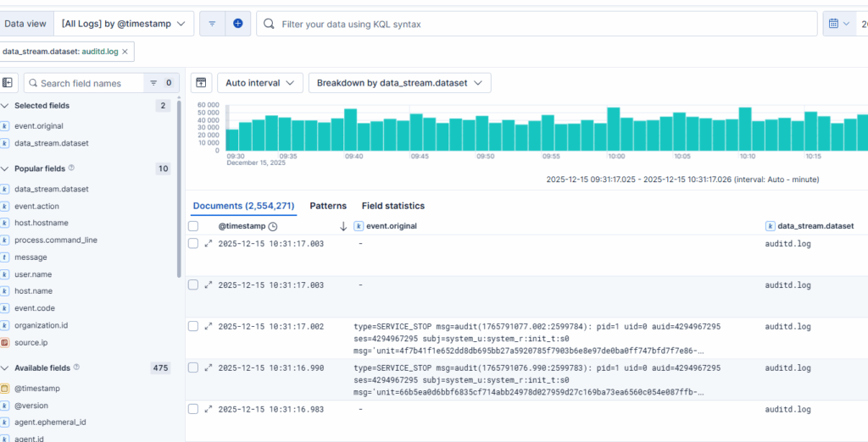Collapse the field list sidebar icon
Image resolution: width=868 pixels, height=442 pixels.
tap(8, 83)
